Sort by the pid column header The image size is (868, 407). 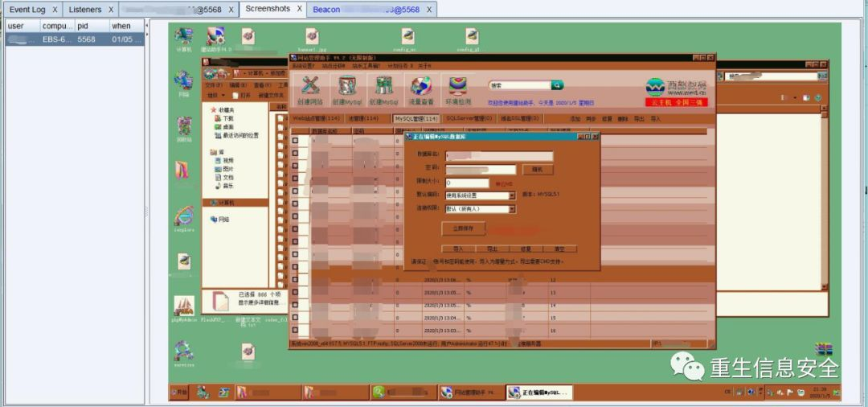click(x=92, y=26)
